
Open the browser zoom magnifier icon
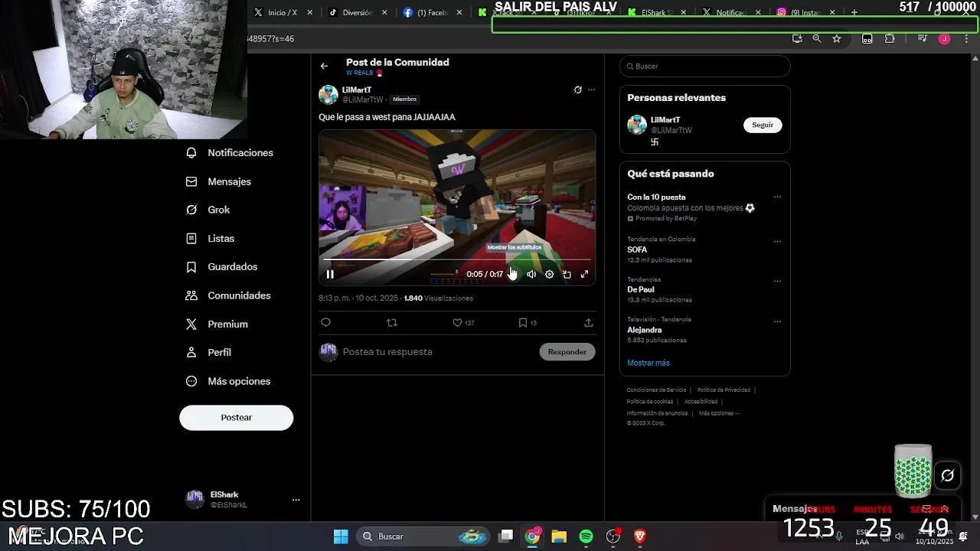point(817,38)
